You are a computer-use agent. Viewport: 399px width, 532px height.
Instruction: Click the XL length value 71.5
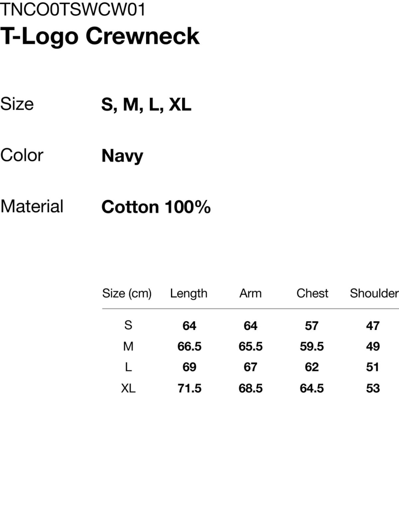pos(189,388)
